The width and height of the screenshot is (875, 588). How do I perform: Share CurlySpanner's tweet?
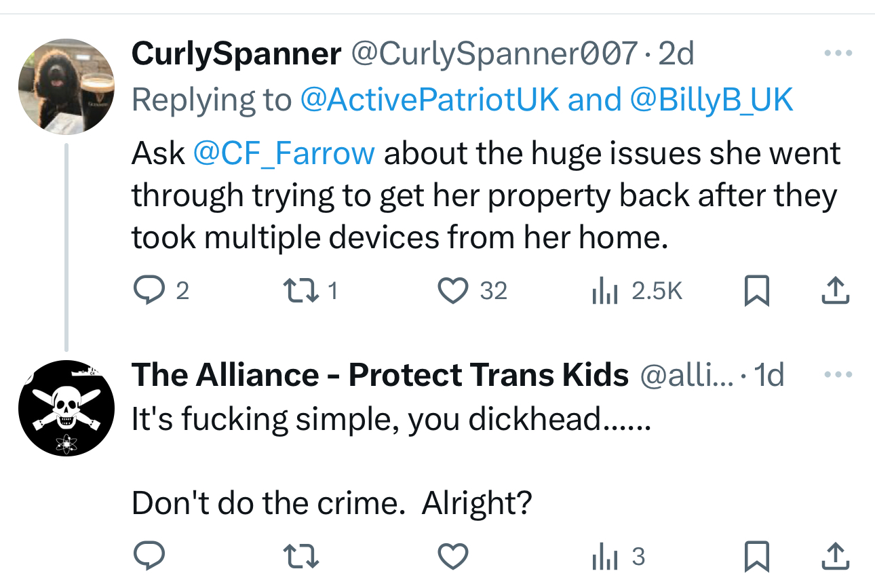click(836, 291)
